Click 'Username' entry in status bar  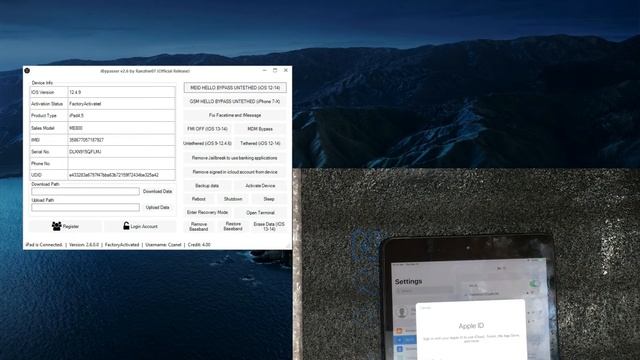click(163, 245)
